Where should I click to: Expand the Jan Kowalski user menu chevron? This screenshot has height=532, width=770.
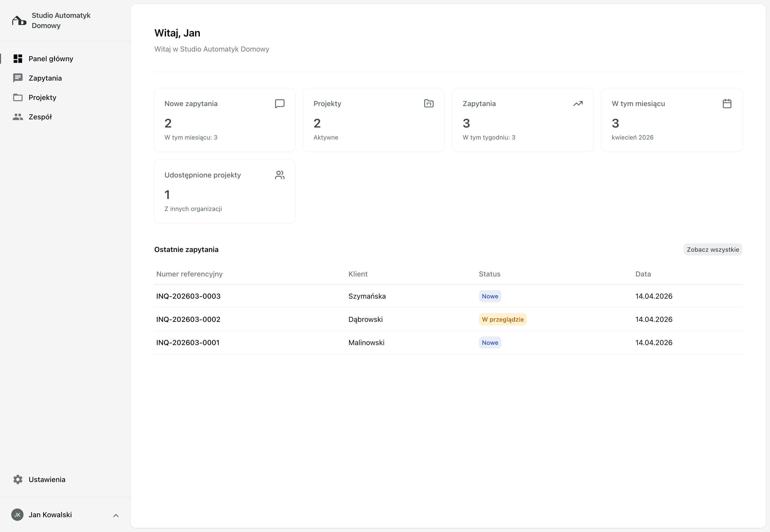pyautogui.click(x=116, y=515)
